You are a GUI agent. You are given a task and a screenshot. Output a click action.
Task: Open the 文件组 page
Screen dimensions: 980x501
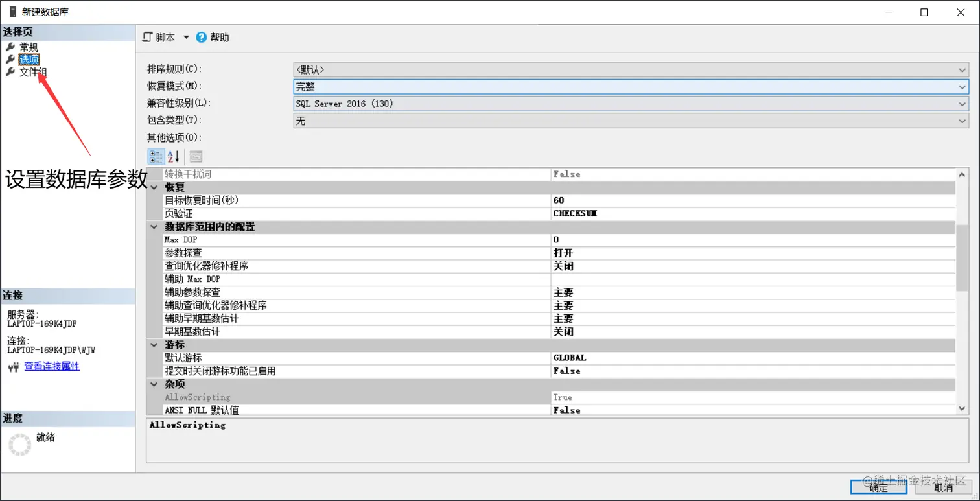pyautogui.click(x=33, y=72)
